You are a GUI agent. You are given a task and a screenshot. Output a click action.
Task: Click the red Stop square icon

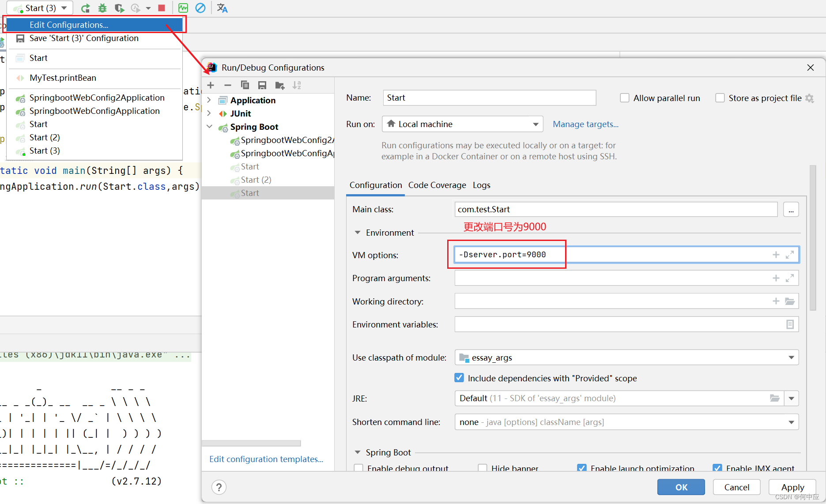[x=162, y=8]
